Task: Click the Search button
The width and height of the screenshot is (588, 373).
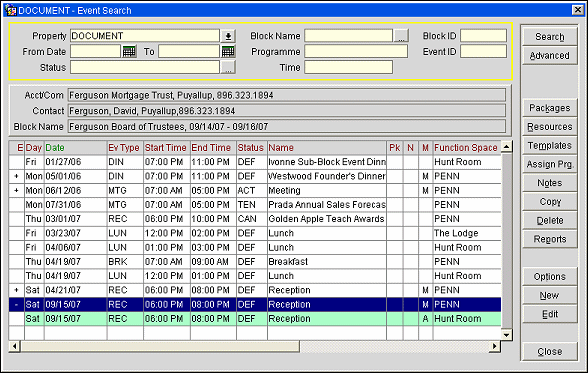Action: click(x=550, y=37)
